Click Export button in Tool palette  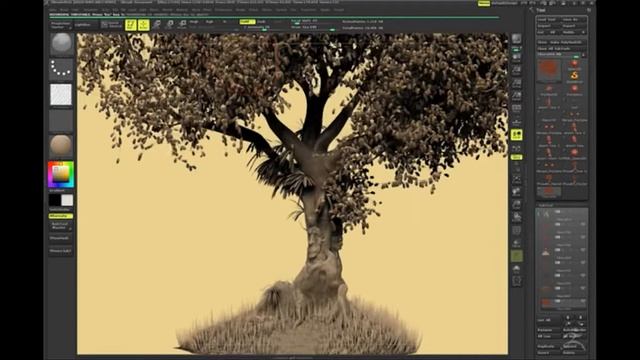click(574, 26)
